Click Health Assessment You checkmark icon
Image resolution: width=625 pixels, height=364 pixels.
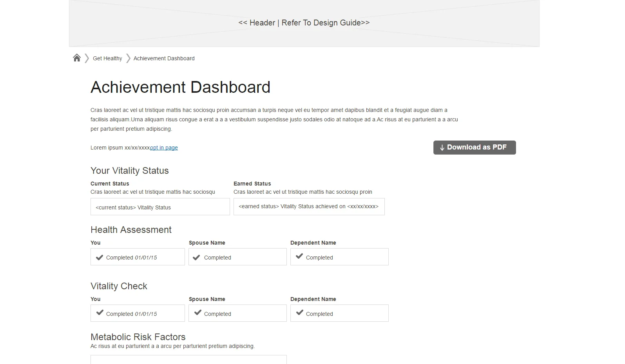(x=100, y=258)
